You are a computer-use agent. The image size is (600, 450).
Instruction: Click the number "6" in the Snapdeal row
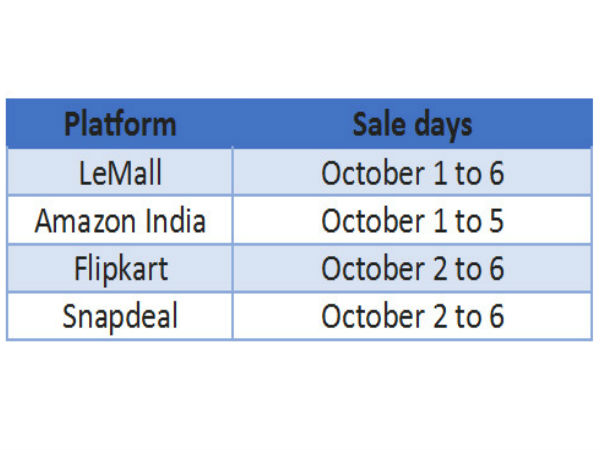click(497, 317)
